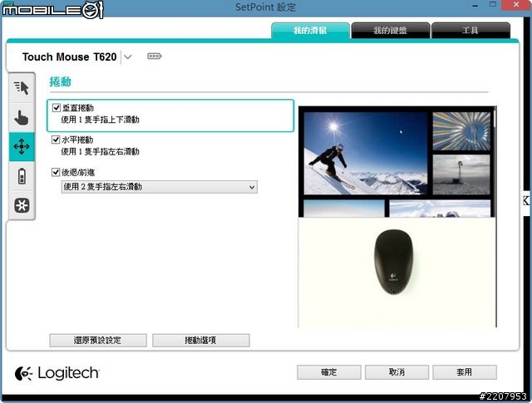Click the skier photo in preview

tap(365, 154)
